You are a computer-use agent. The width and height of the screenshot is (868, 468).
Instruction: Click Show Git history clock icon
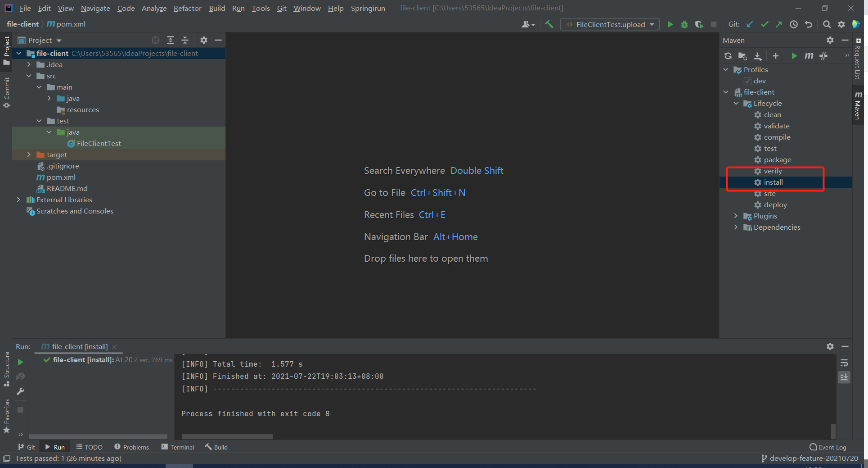(794, 24)
